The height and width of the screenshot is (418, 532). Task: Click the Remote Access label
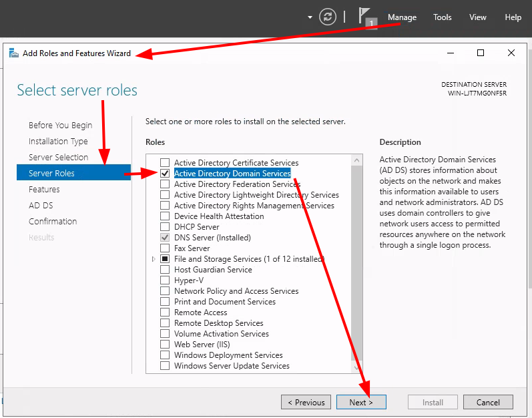click(x=200, y=312)
